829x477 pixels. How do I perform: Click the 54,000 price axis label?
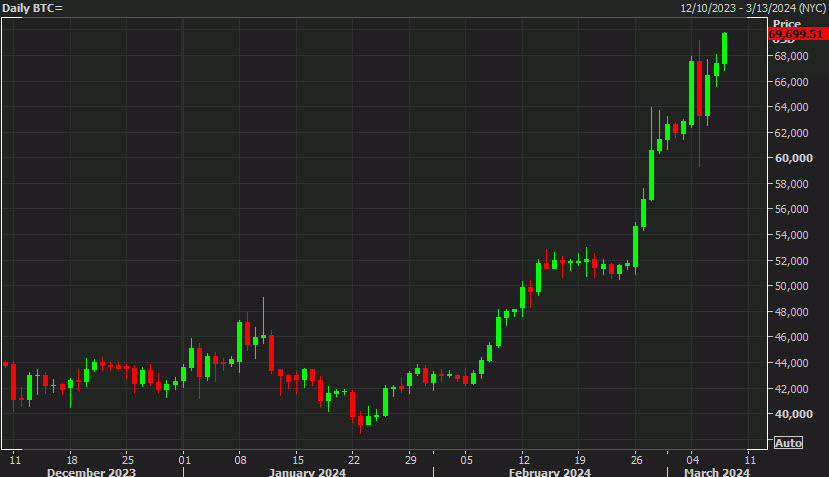click(791, 235)
